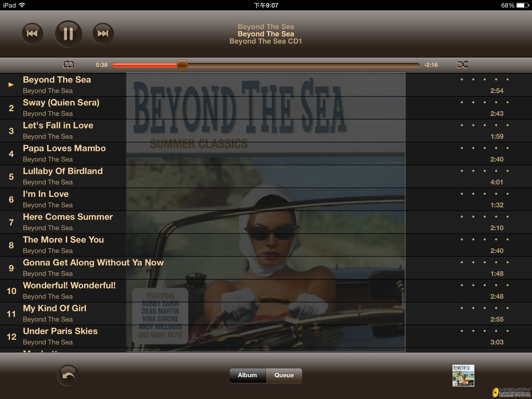Click the remaining time -2:16 label
532x399 pixels.
pyautogui.click(x=431, y=65)
